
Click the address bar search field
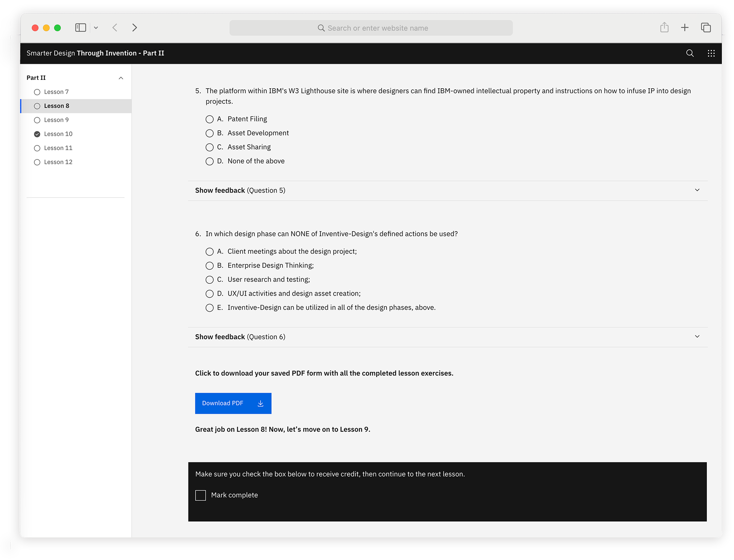pos(371,28)
